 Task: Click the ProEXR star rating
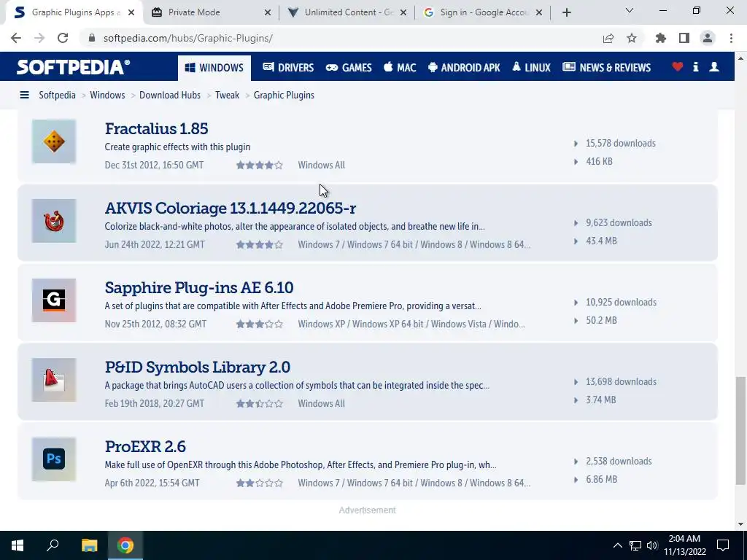coord(260,483)
